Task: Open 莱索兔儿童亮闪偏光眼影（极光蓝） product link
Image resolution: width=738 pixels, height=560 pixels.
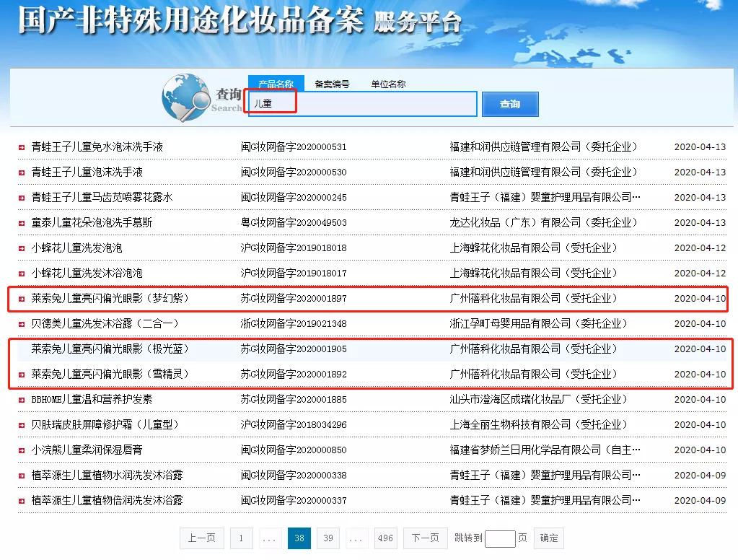Action: pos(110,349)
